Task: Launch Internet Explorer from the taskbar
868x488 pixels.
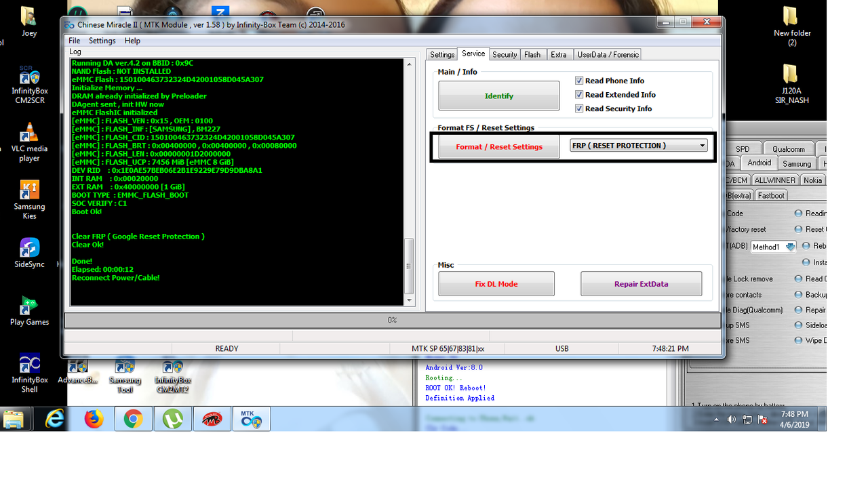Action: pyautogui.click(x=54, y=420)
